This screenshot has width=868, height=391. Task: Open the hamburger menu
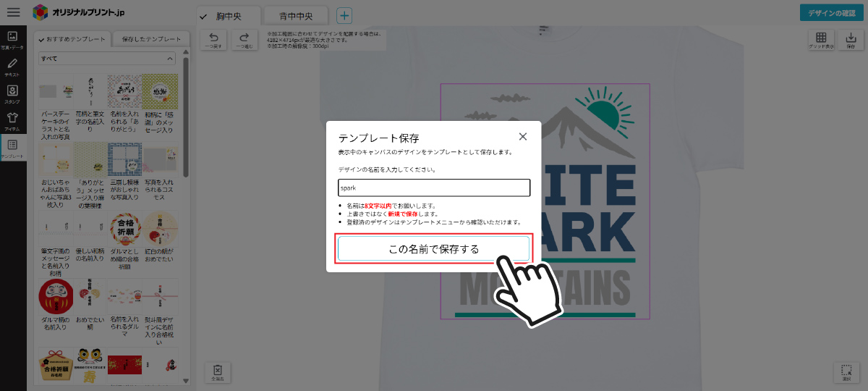pyautogui.click(x=13, y=12)
